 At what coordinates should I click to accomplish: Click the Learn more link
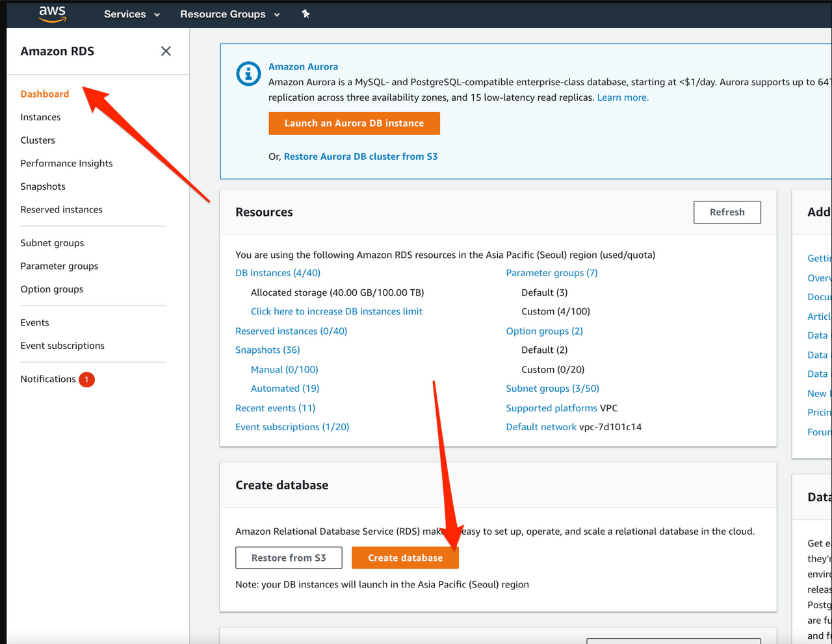pos(623,97)
